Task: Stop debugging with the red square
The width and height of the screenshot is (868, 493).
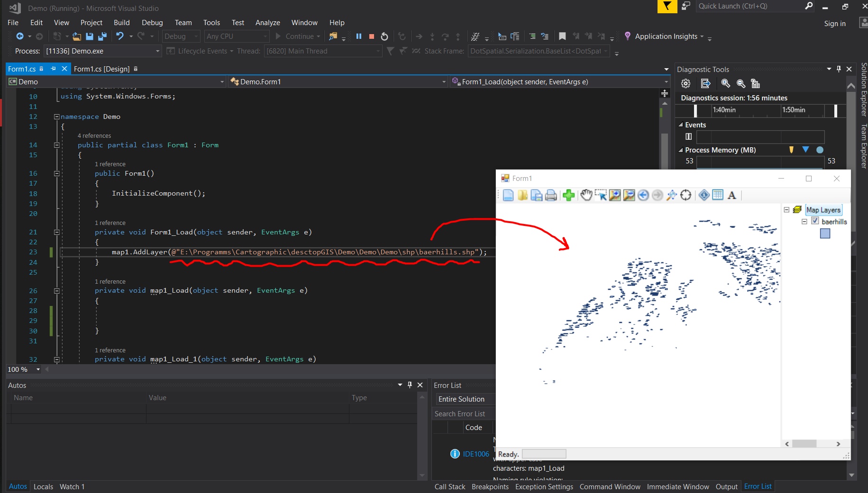Action: [x=372, y=36]
